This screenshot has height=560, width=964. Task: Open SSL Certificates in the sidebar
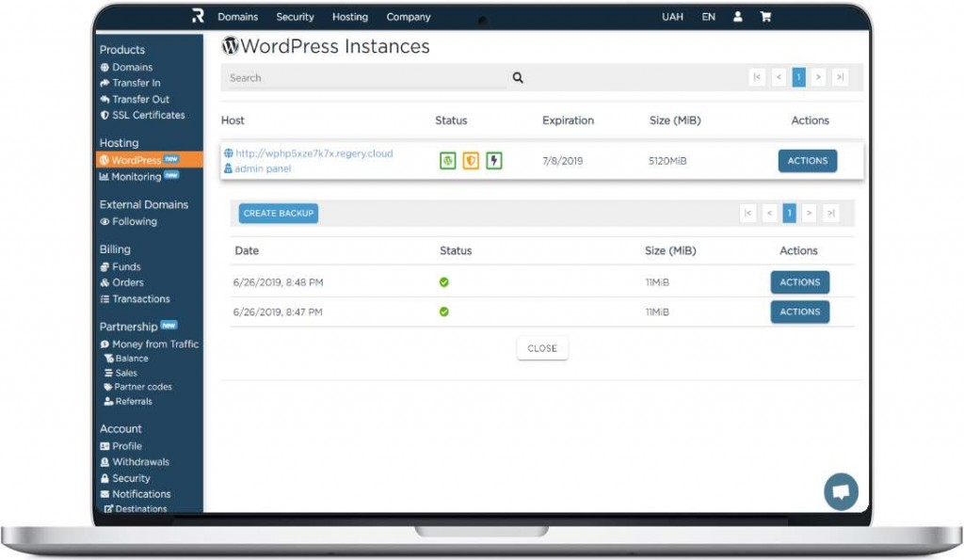click(143, 115)
